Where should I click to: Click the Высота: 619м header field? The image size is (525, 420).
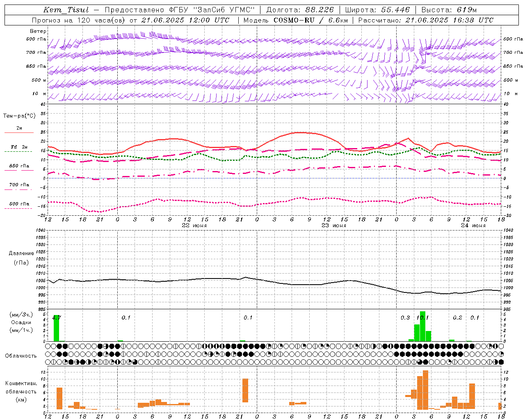coord(449,10)
